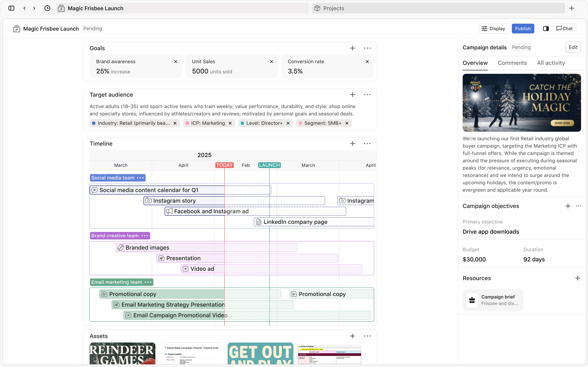Add a resource with plus icon

pyautogui.click(x=578, y=278)
